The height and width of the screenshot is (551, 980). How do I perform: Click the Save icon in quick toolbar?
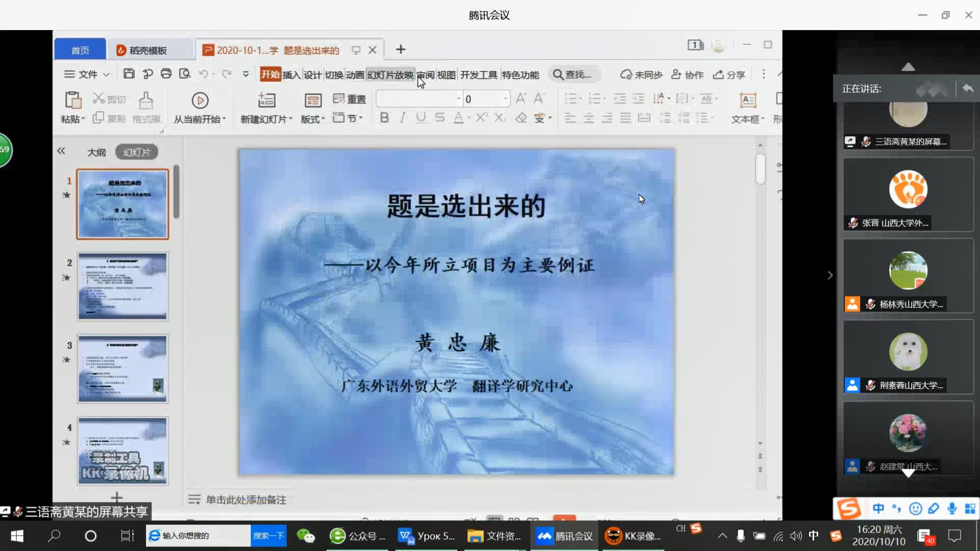click(x=129, y=74)
